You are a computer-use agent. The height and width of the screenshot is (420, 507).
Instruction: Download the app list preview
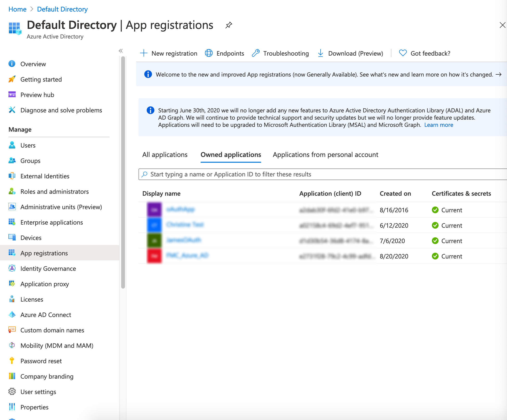click(x=350, y=53)
